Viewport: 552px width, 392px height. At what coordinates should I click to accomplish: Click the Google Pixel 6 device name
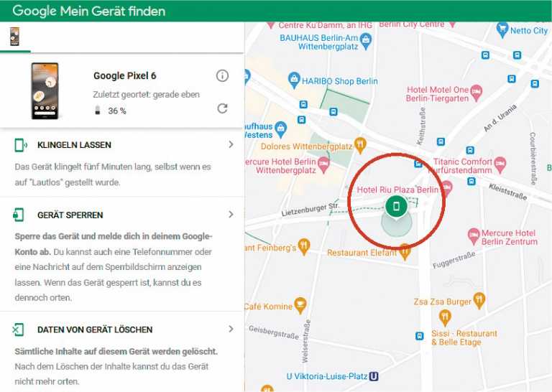click(124, 75)
